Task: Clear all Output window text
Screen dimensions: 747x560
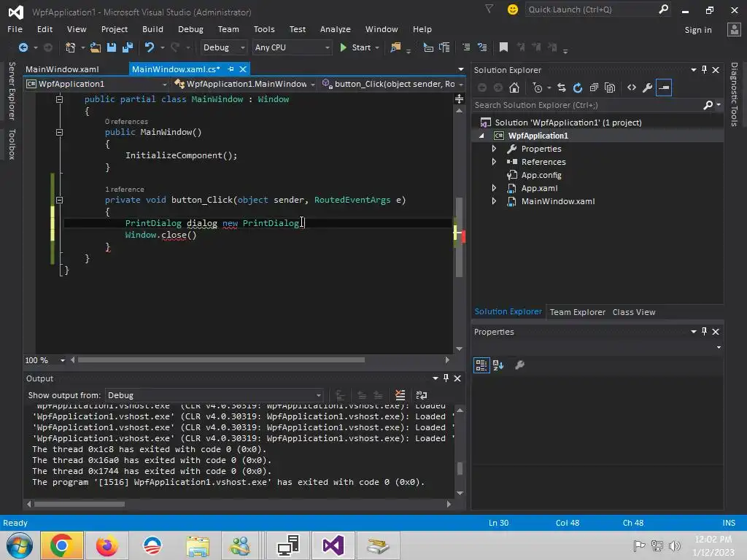Action: [400, 395]
